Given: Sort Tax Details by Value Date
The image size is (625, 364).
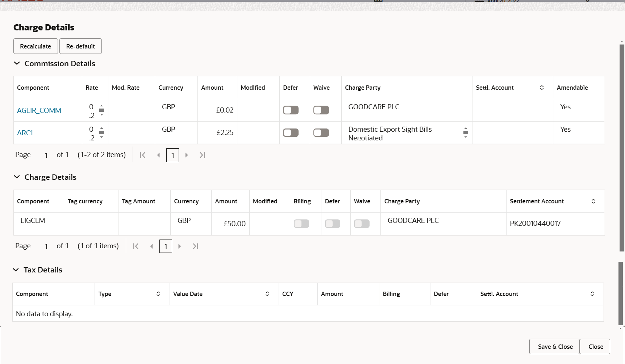Looking at the screenshot, I should click(267, 294).
